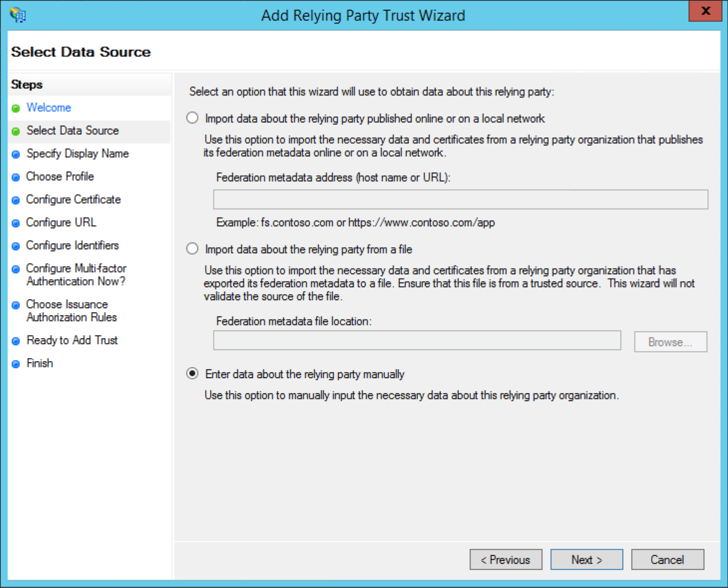The height and width of the screenshot is (588, 728).
Task: Click the blue bullet beside Configure URL
Action: pos(16,224)
